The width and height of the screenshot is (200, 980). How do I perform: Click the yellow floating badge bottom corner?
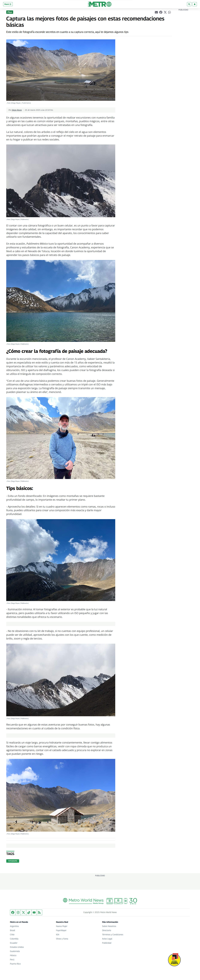174,959
